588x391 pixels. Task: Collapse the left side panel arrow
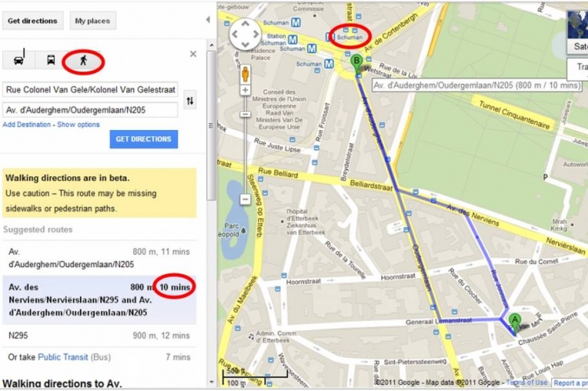coord(208,20)
